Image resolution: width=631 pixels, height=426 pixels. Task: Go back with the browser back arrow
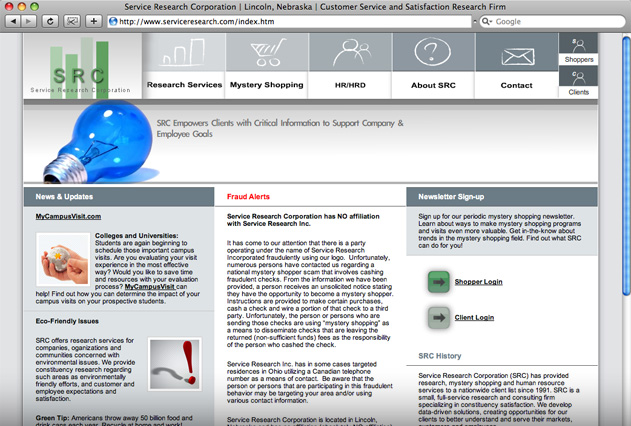coord(13,21)
